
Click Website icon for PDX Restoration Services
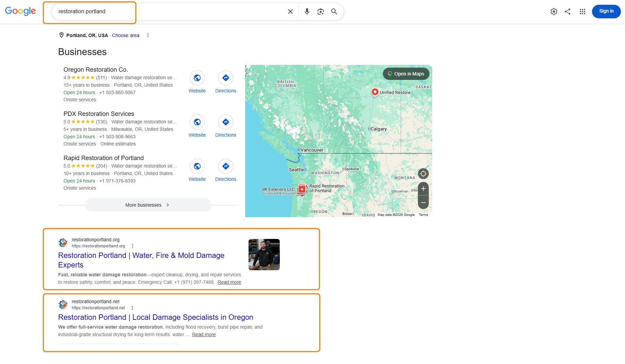[x=197, y=122]
